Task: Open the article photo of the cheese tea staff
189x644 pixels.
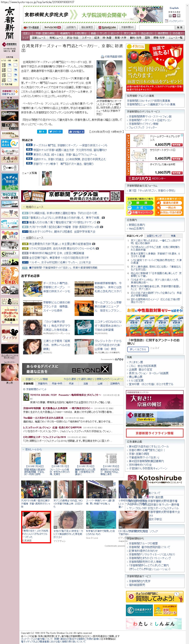Action: pyautogui.click(x=109, y=79)
